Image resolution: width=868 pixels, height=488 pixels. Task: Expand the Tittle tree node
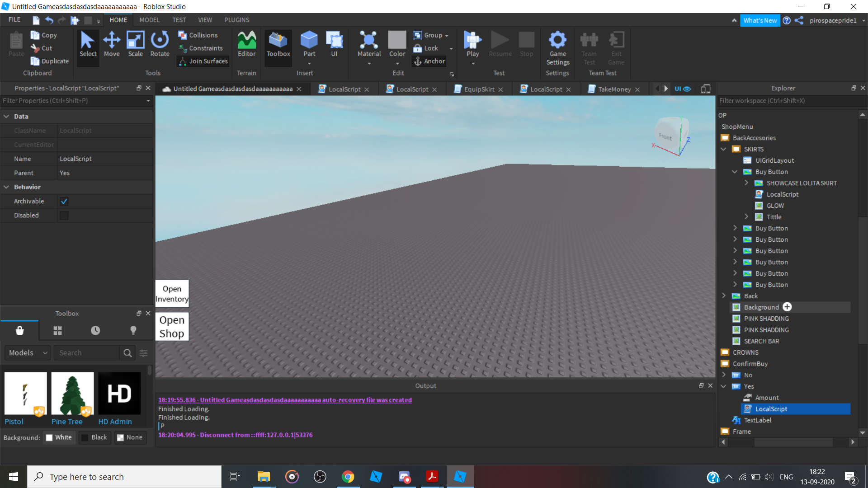click(746, 217)
